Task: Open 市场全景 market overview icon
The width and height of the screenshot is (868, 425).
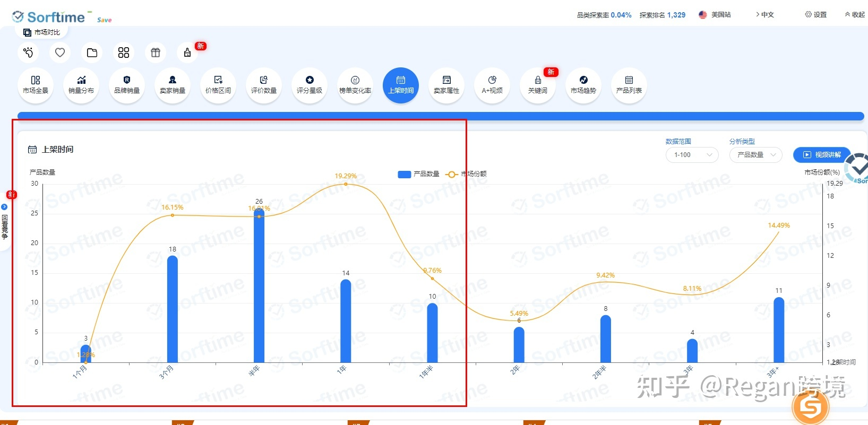Action: click(36, 85)
